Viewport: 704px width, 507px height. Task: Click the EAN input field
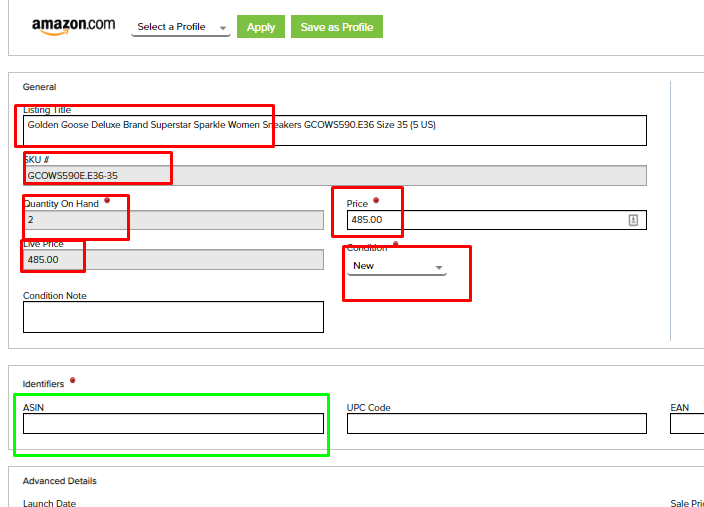(x=687, y=423)
